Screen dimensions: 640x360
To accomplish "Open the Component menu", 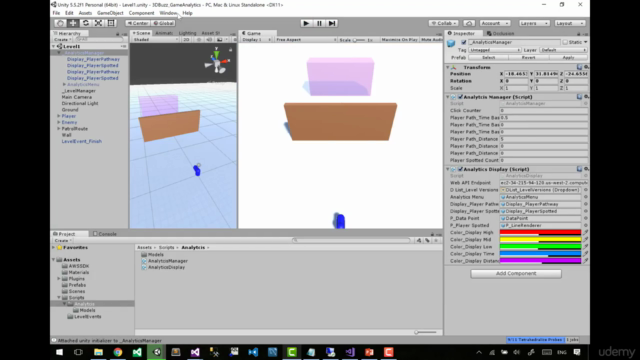I will (x=141, y=13).
